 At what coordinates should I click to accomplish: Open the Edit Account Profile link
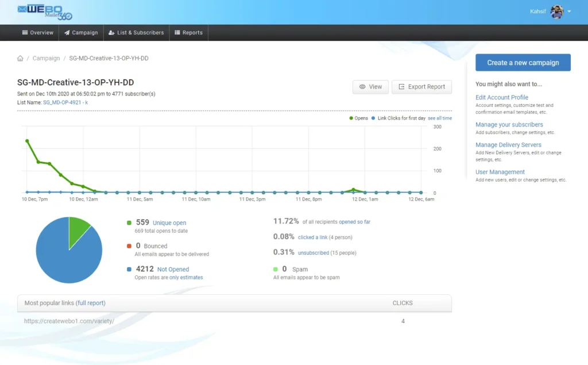coord(501,98)
